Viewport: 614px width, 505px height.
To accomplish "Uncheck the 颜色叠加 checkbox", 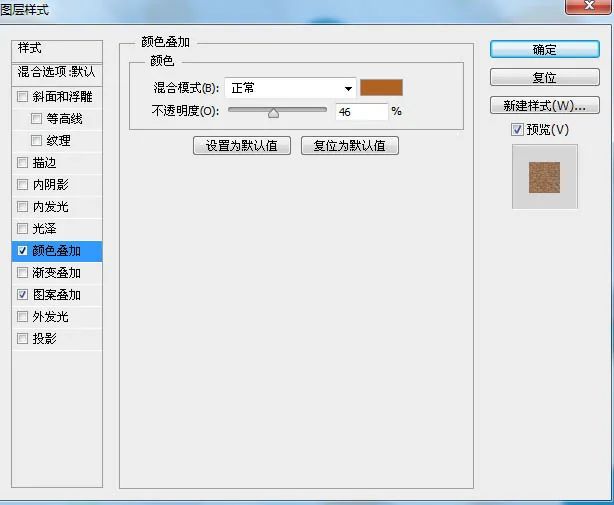I will pos(22,251).
